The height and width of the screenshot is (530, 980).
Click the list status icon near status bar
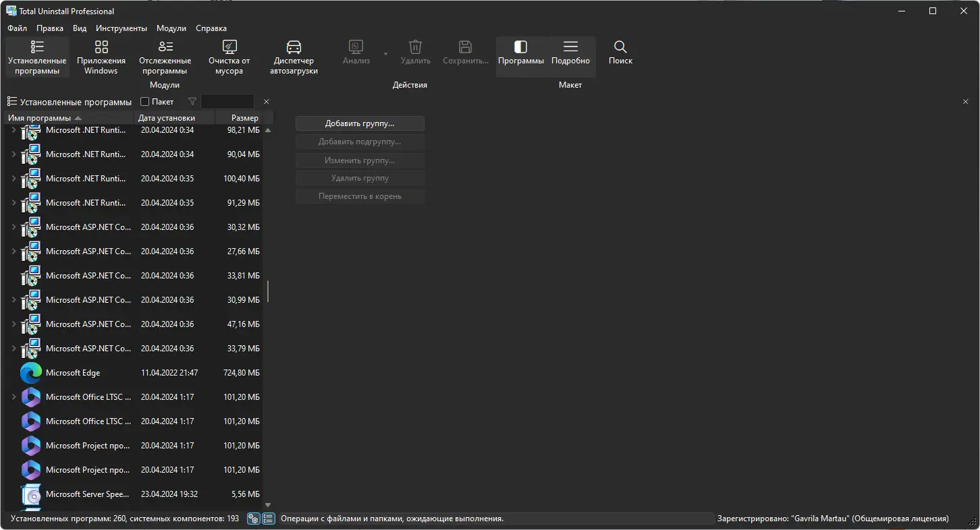268,519
